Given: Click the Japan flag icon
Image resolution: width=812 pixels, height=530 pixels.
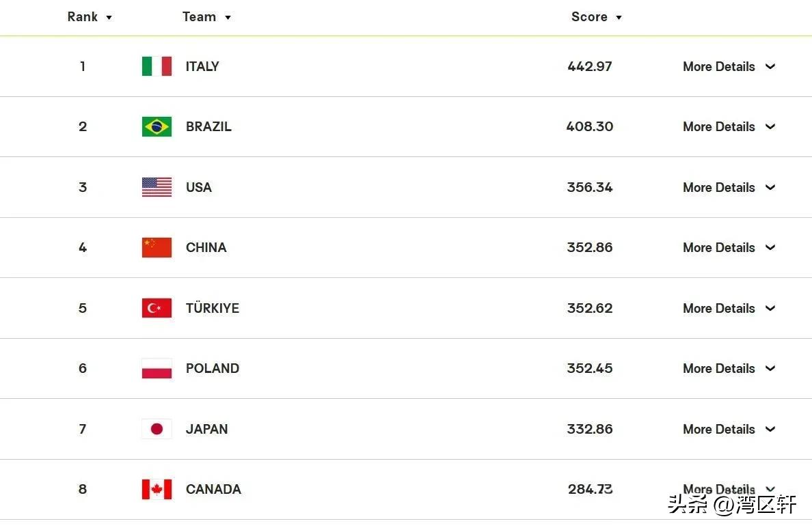Looking at the screenshot, I should tap(157, 429).
